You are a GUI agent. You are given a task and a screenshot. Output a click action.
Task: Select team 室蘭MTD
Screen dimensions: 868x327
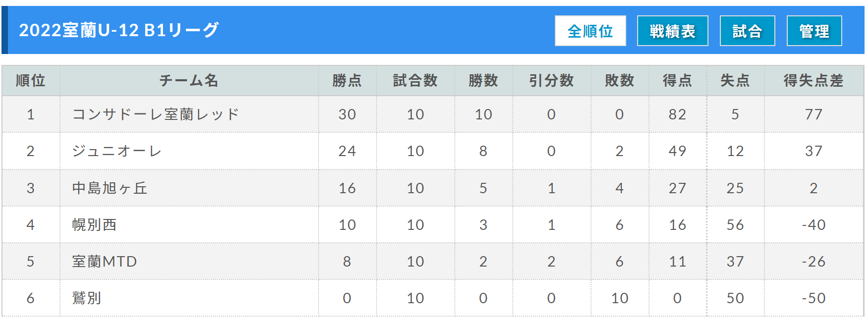(x=104, y=262)
